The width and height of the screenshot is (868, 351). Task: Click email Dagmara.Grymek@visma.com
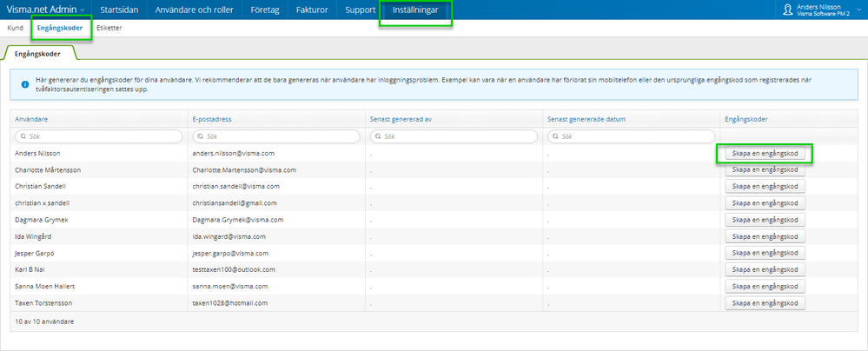click(238, 220)
